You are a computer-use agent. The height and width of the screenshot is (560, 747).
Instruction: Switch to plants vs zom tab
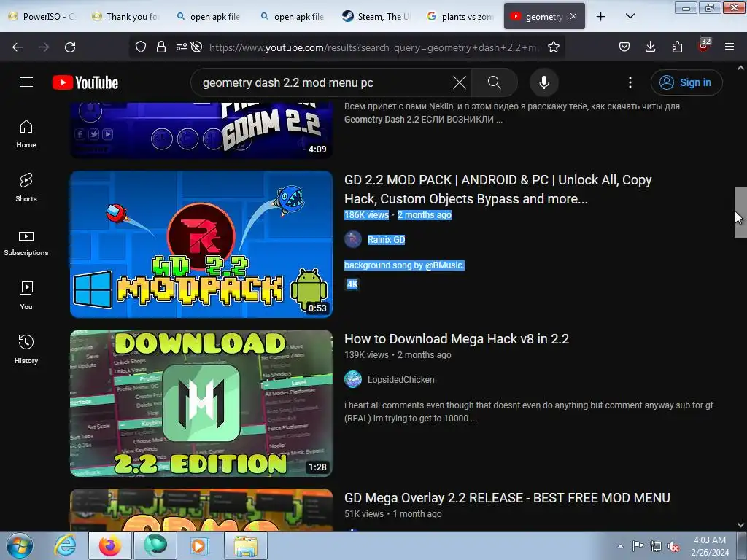(x=461, y=17)
